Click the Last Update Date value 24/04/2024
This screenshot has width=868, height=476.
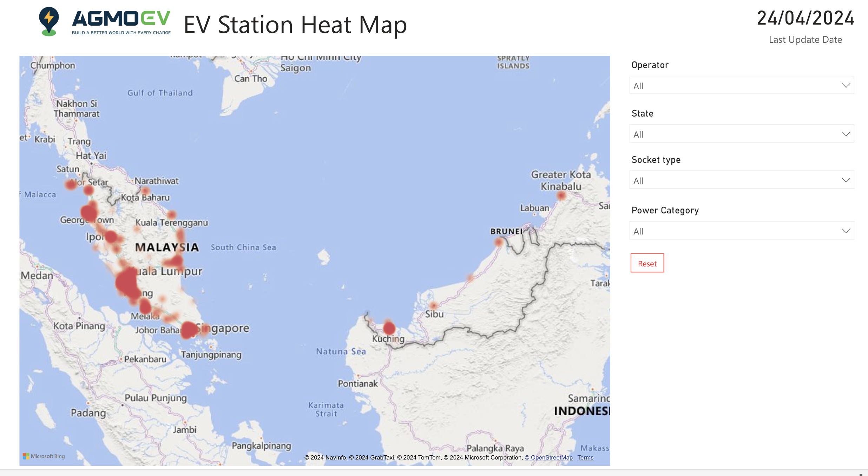[805, 18]
